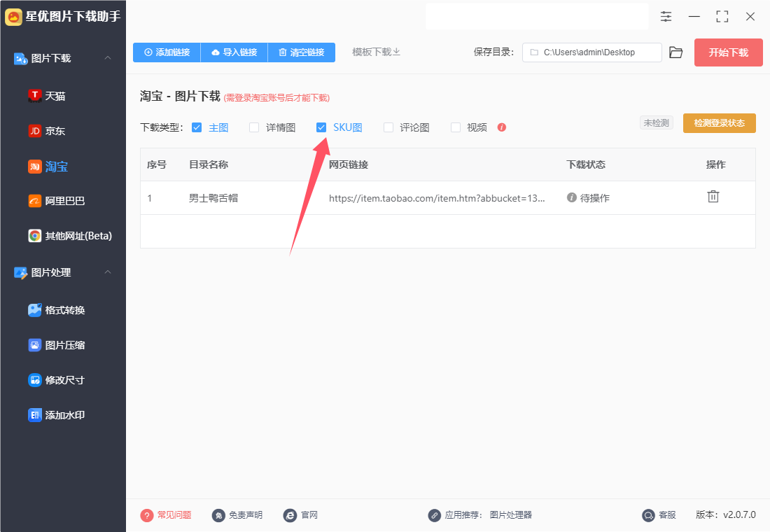Click the 图片处理 section icon
This screenshot has height=532, width=770.
20,272
